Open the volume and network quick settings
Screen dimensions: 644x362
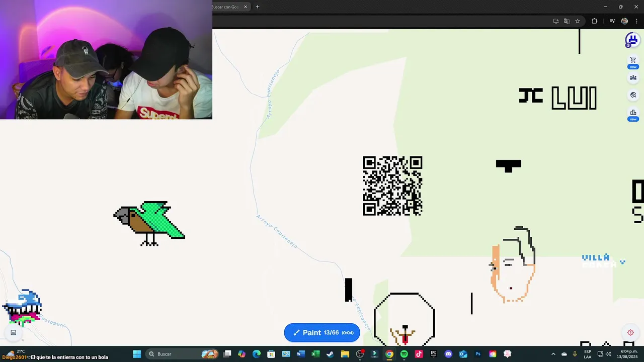click(x=604, y=354)
